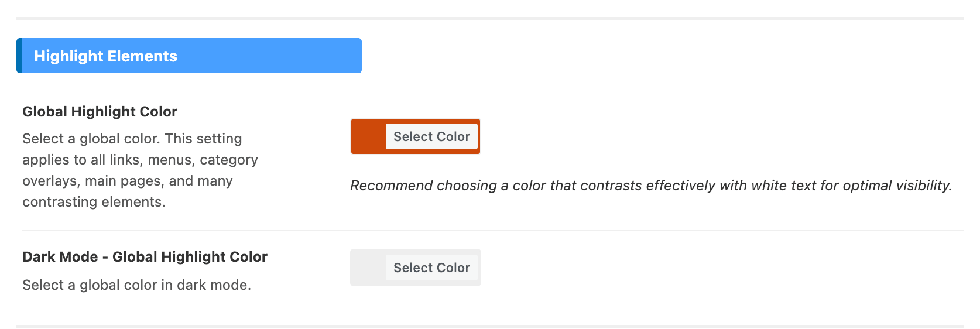The width and height of the screenshot is (980, 329).
Task: Click blank header area right of Highlight Elements text
Action: point(269,56)
